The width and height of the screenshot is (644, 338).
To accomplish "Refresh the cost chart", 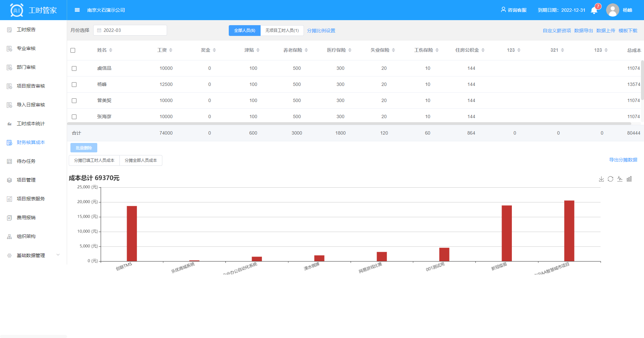I will tap(610, 179).
